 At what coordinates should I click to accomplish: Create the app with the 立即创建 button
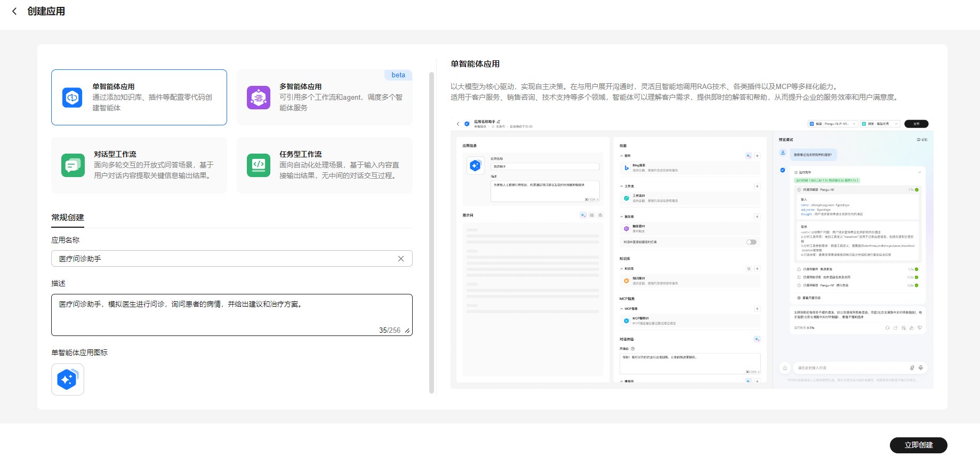[x=918, y=445]
